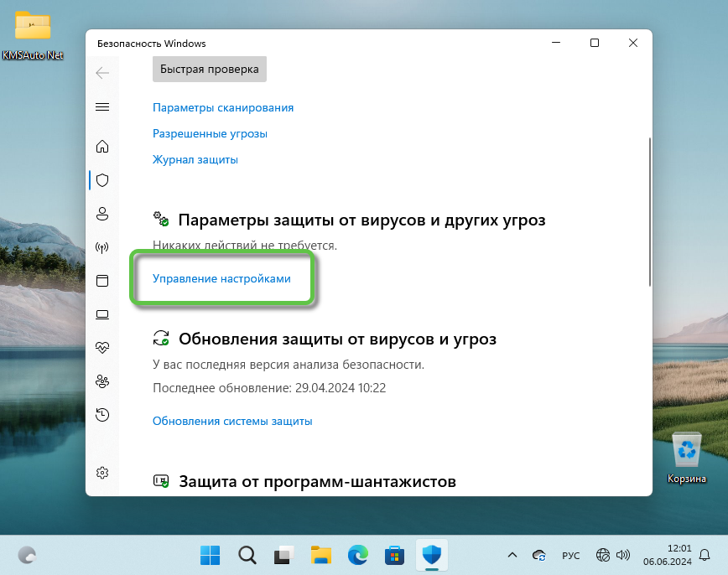This screenshot has width=728, height=575.
Task: Click Управление настройками link
Action: pyautogui.click(x=221, y=278)
